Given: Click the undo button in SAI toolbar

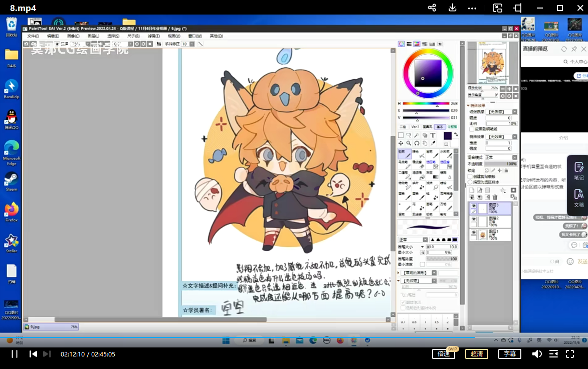Looking at the screenshot, I should [26, 44].
